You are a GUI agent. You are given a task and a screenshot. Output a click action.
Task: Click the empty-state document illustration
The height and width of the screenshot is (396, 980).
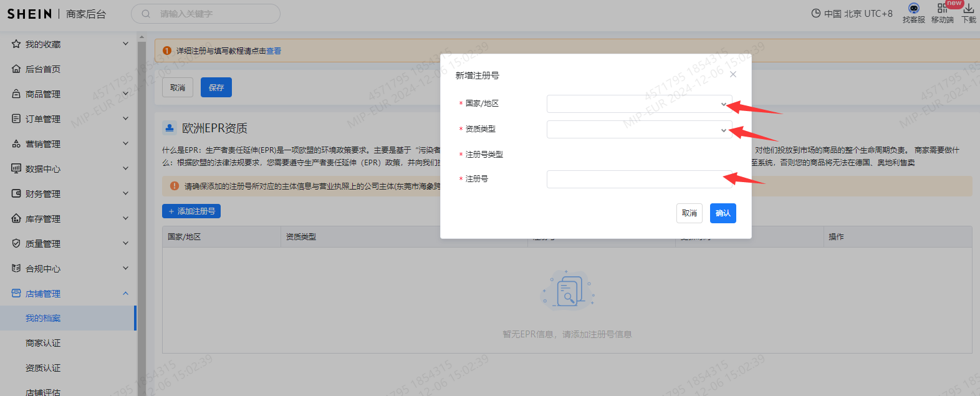(x=567, y=290)
